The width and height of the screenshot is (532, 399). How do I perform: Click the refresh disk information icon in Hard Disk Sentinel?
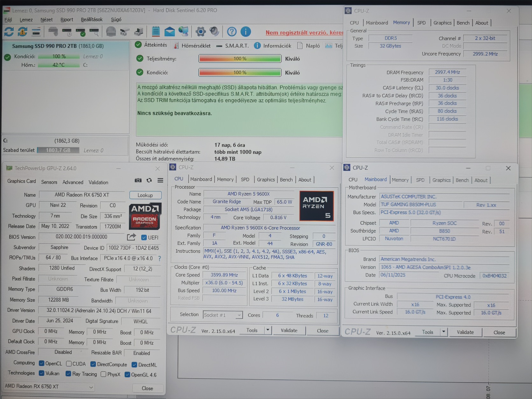tap(9, 31)
